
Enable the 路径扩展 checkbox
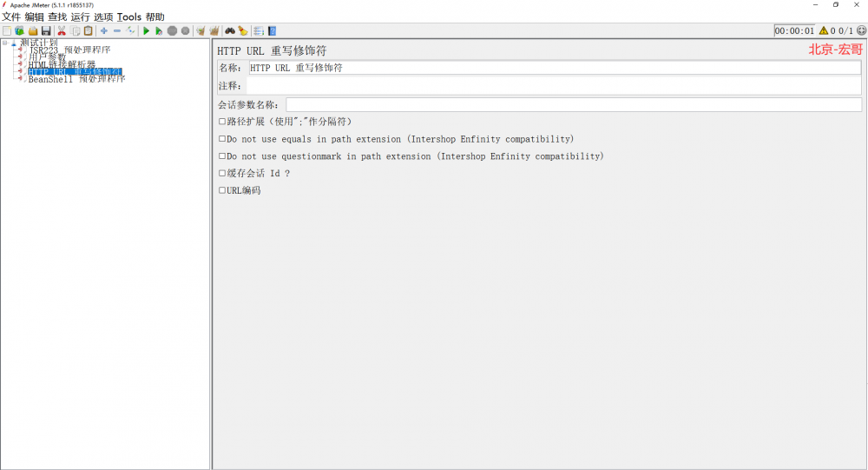[x=222, y=122]
